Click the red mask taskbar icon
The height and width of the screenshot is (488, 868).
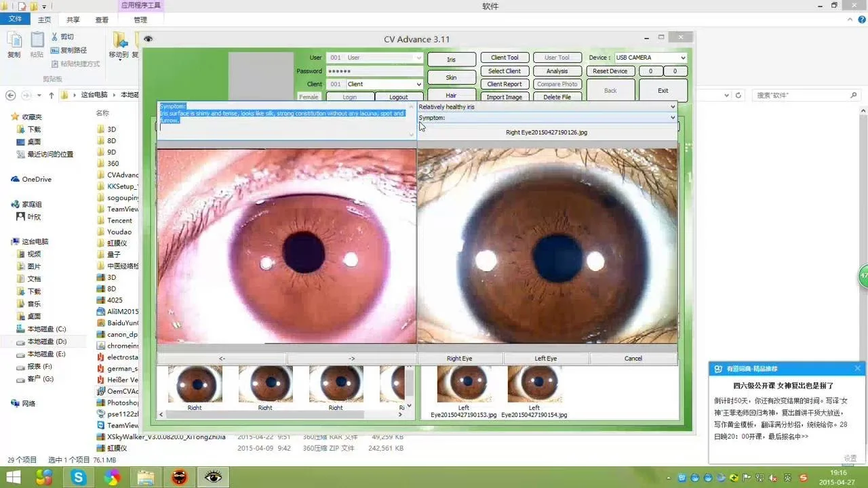tap(180, 477)
